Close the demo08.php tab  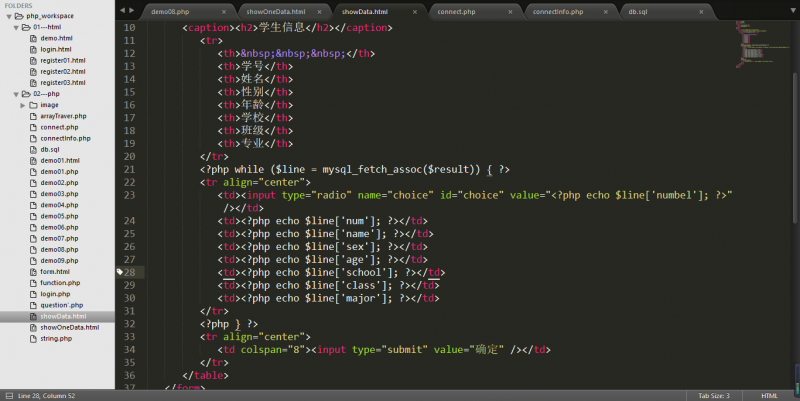click(x=224, y=11)
